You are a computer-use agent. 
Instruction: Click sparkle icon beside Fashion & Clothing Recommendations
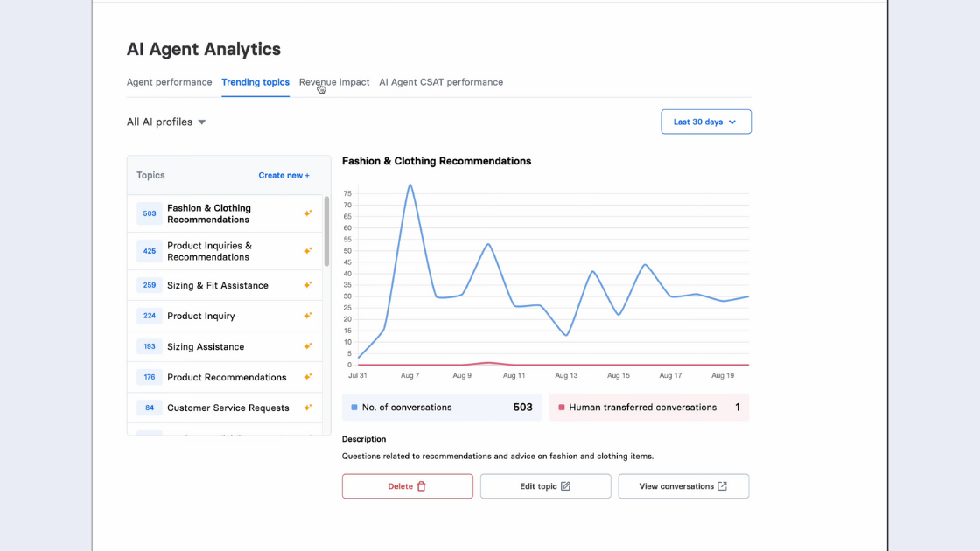307,213
